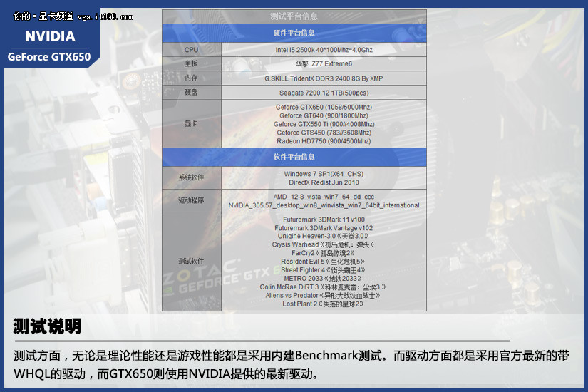
Task: Click 'METRO 2033《地铁2033》' line
Action: [x=323, y=279]
